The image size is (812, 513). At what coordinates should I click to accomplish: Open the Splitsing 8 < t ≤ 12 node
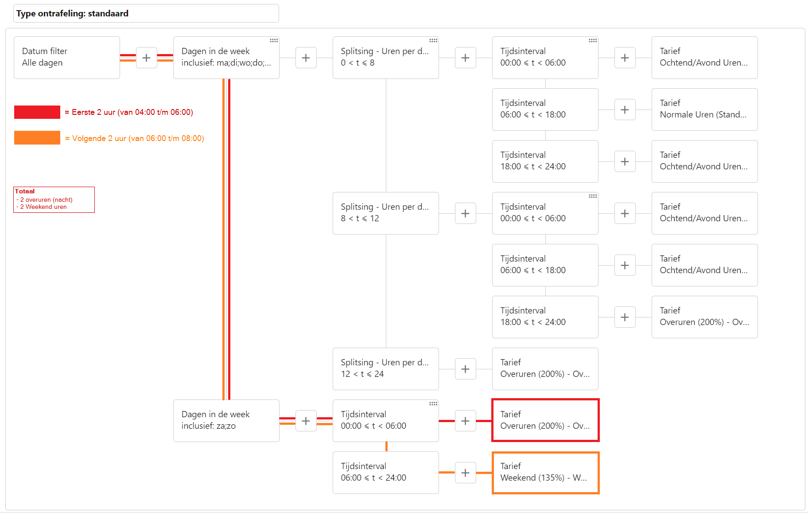[385, 213]
